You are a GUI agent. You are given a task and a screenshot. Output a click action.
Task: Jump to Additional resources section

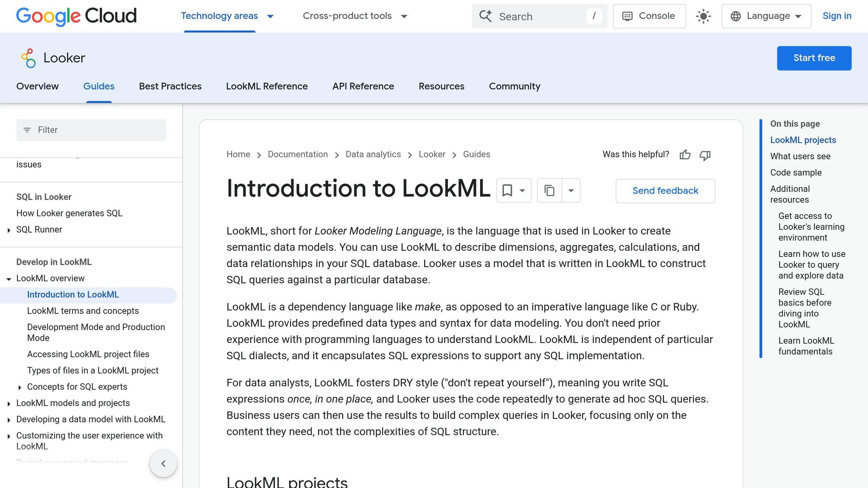coord(790,194)
